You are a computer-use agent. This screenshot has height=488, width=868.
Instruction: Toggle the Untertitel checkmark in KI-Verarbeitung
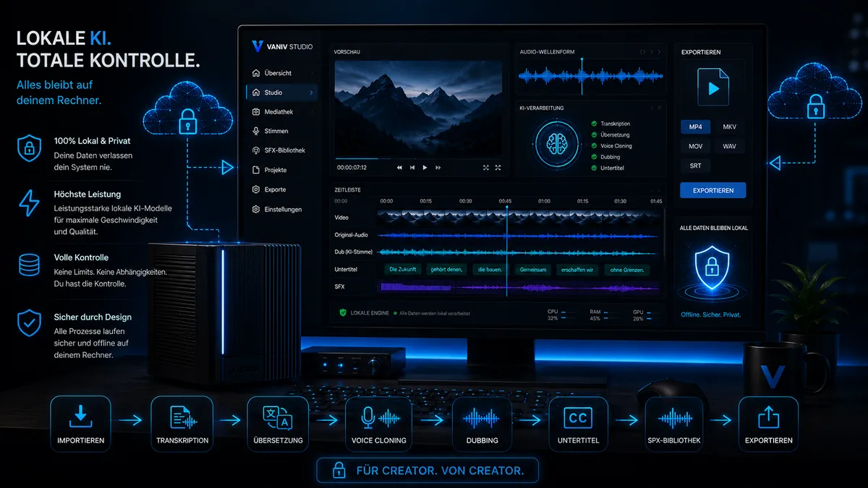click(x=594, y=168)
